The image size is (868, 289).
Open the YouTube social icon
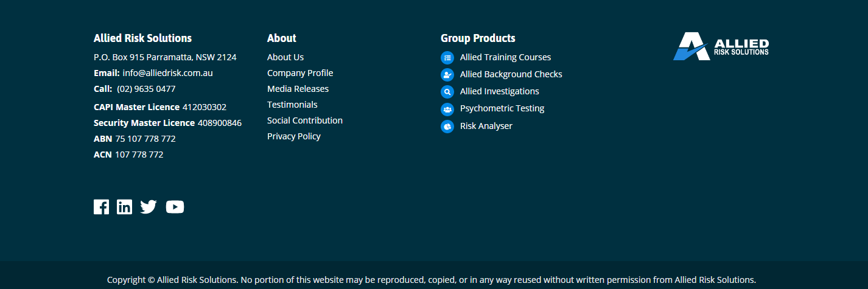(175, 207)
